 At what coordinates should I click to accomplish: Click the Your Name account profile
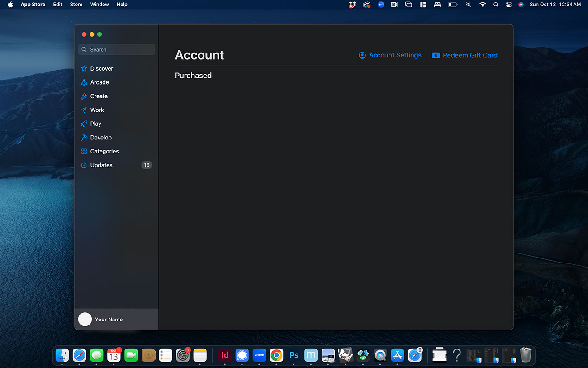coord(109,319)
